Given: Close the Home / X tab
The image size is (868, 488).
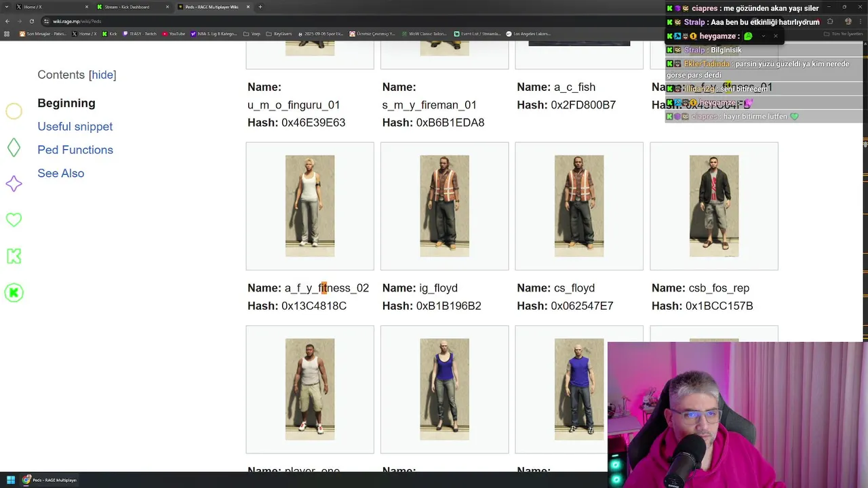Looking at the screenshot, I should 87,7.
